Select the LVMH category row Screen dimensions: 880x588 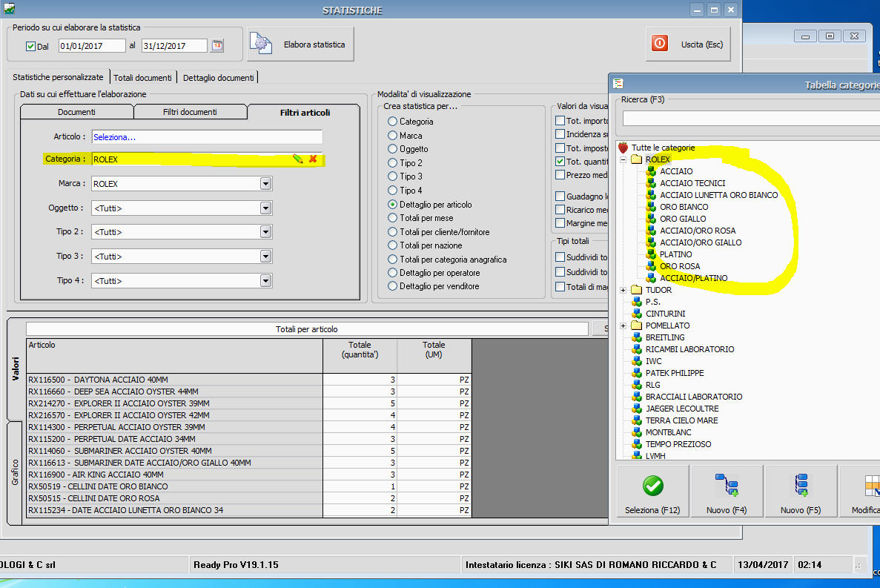(655, 455)
